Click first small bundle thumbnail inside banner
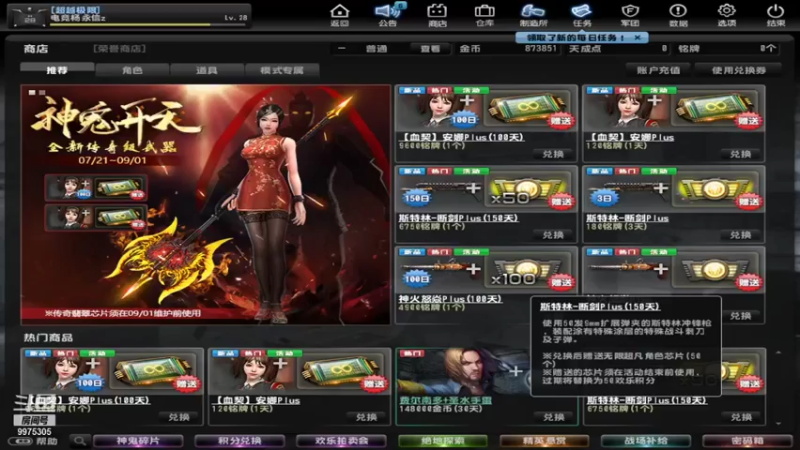The width and height of the screenshot is (800, 450). [96, 188]
